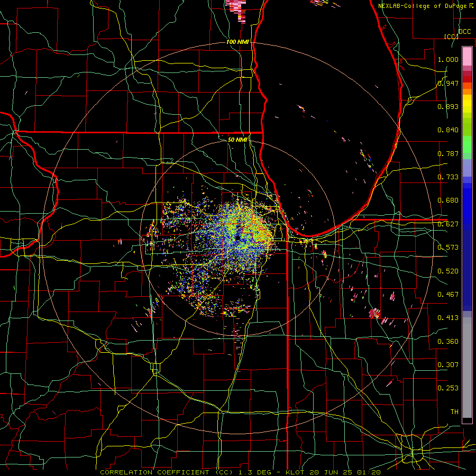Image resolution: width=476 pixels, height=476 pixels.
Task: Select the 1.000 legend value
Action: [x=448, y=59]
